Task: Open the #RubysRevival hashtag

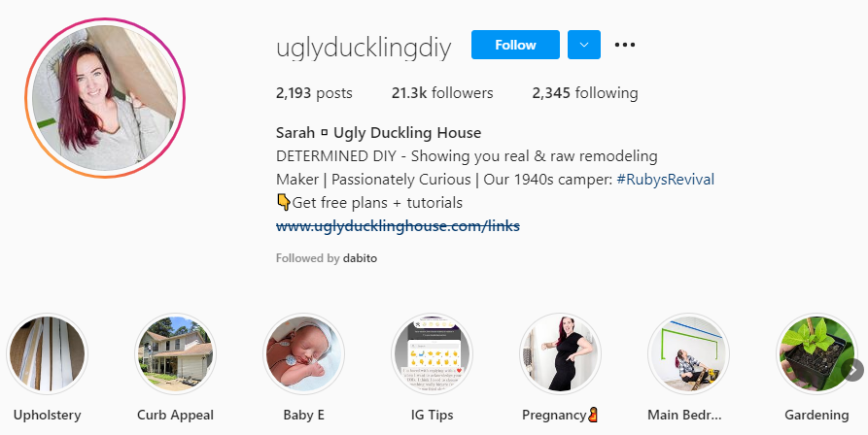Action: [665, 179]
